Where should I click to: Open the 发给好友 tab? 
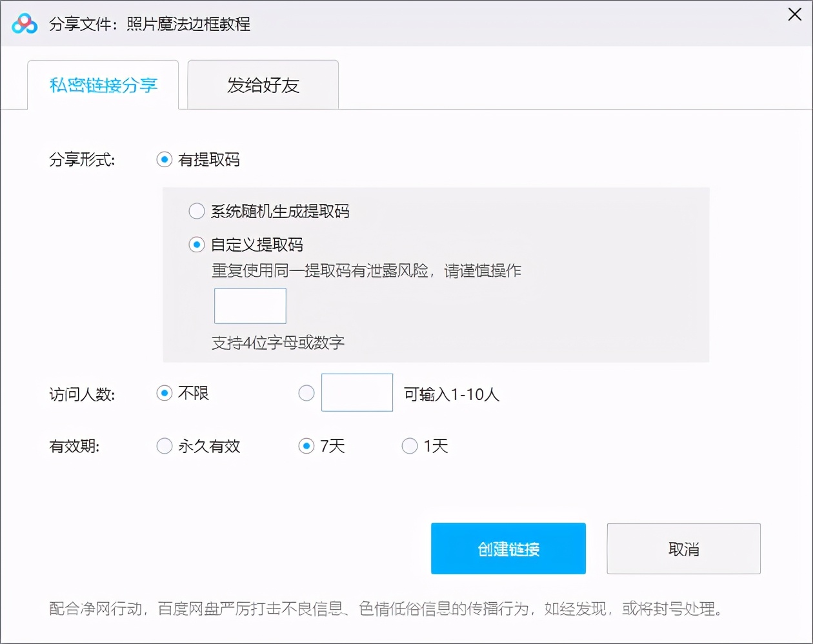[263, 85]
